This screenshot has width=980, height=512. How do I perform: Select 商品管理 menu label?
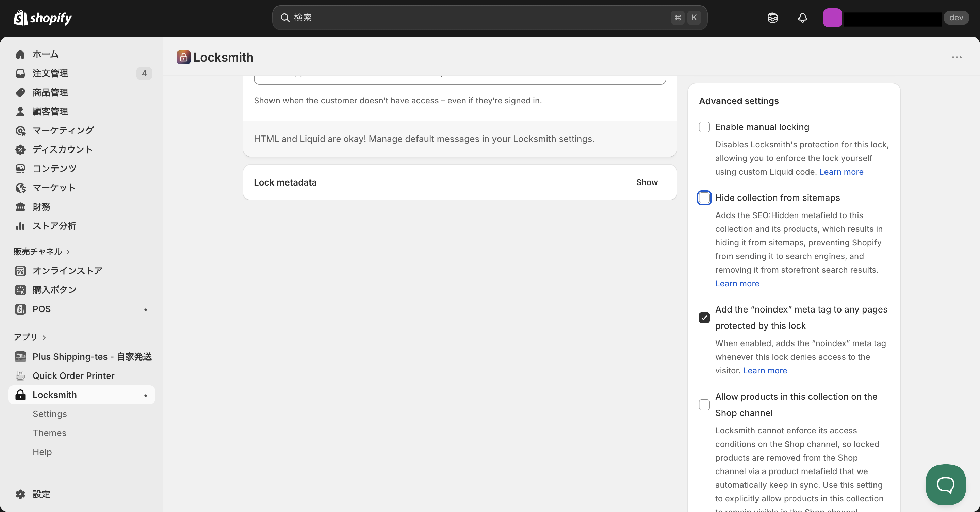tap(50, 93)
